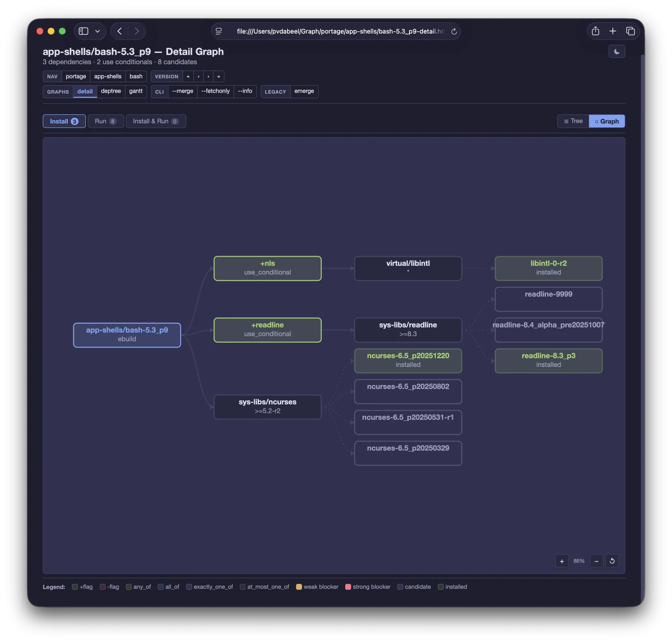Go back with Safari back arrow
The height and width of the screenshot is (643, 672).
pos(119,31)
